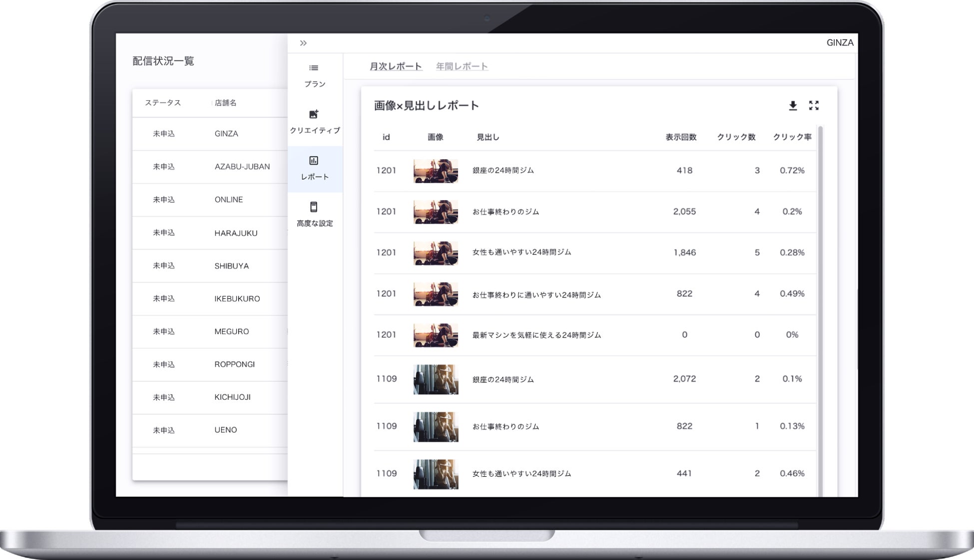Click thumbnail of id 1109 お仕事終わりのジム
Viewport: 974px width, 560px height.
click(436, 427)
